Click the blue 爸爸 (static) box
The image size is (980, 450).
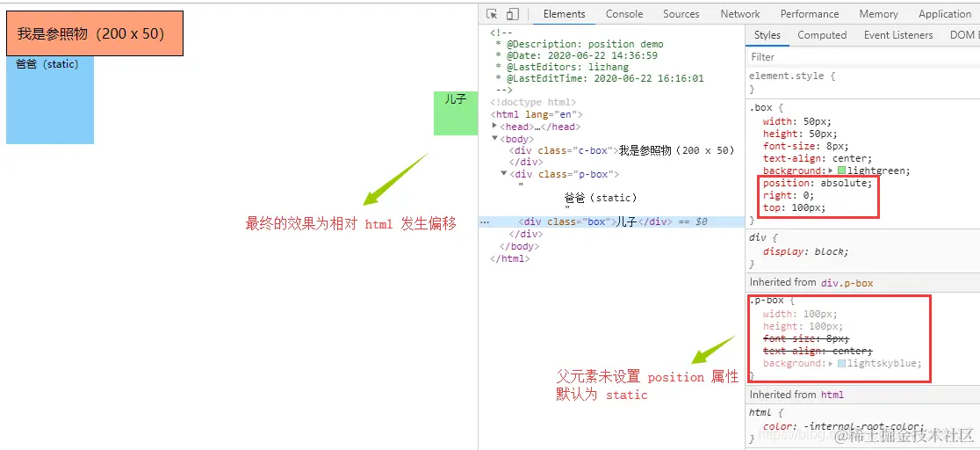coord(50,100)
